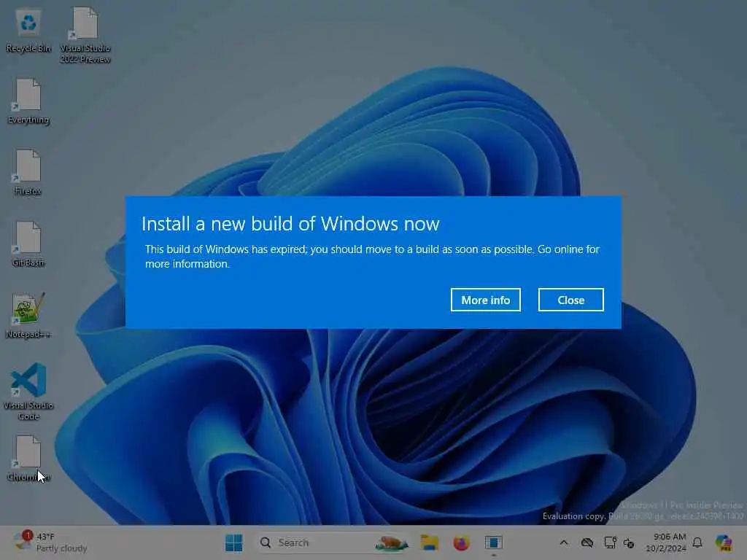Screen dimensions: 747x560
Task: Select the Visual Studio Code desktop icon
Action: click(x=28, y=392)
